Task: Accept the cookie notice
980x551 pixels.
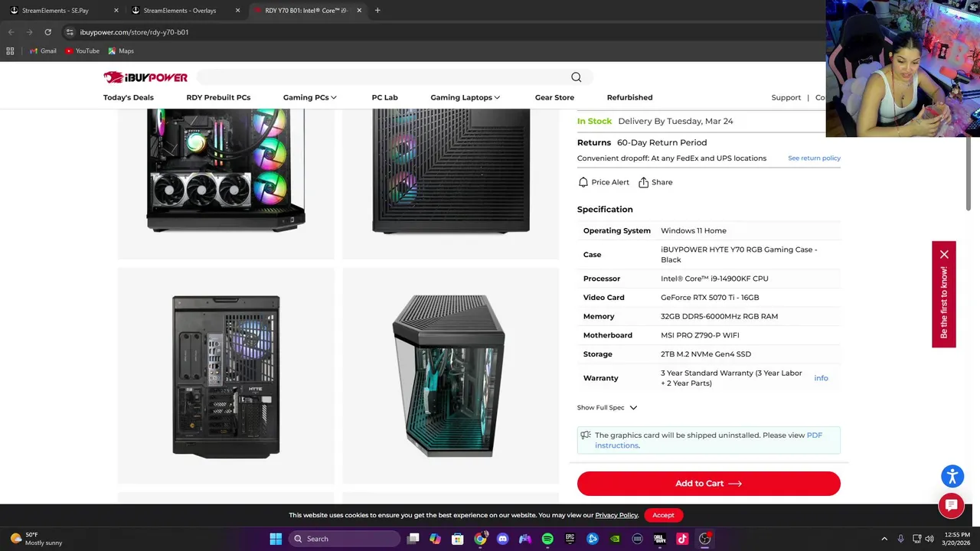Action: tap(663, 515)
